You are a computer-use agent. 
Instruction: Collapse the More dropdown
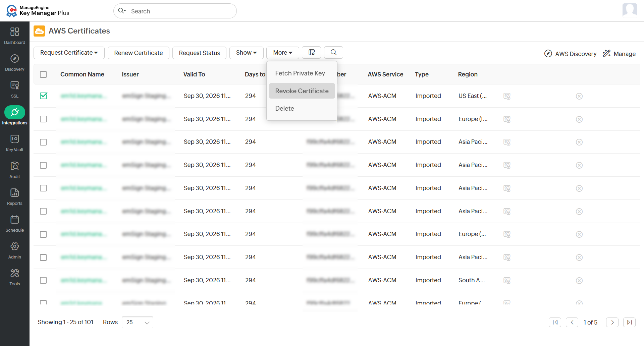point(283,53)
